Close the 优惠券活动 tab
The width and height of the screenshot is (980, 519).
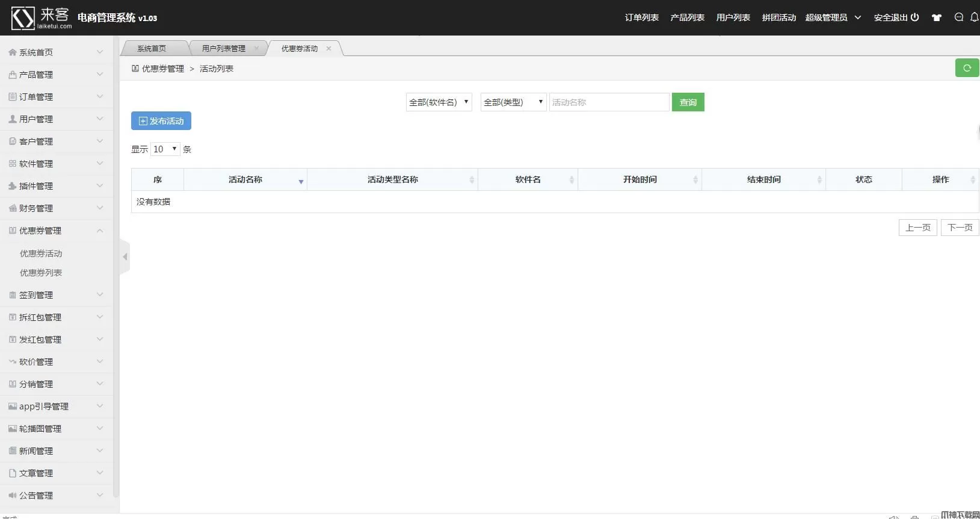click(328, 49)
